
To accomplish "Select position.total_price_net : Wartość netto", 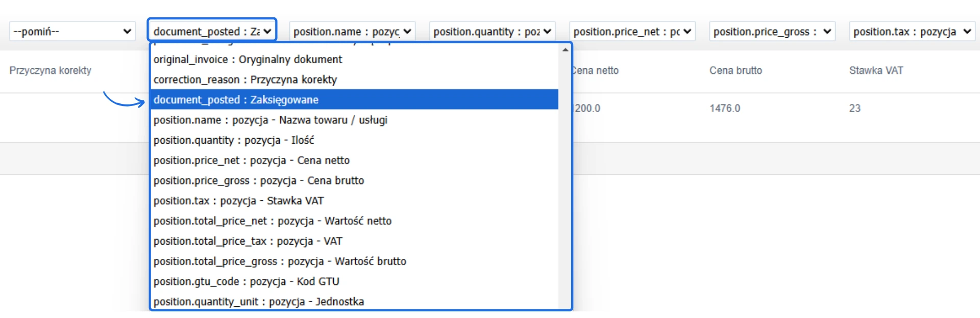I will coord(273,221).
